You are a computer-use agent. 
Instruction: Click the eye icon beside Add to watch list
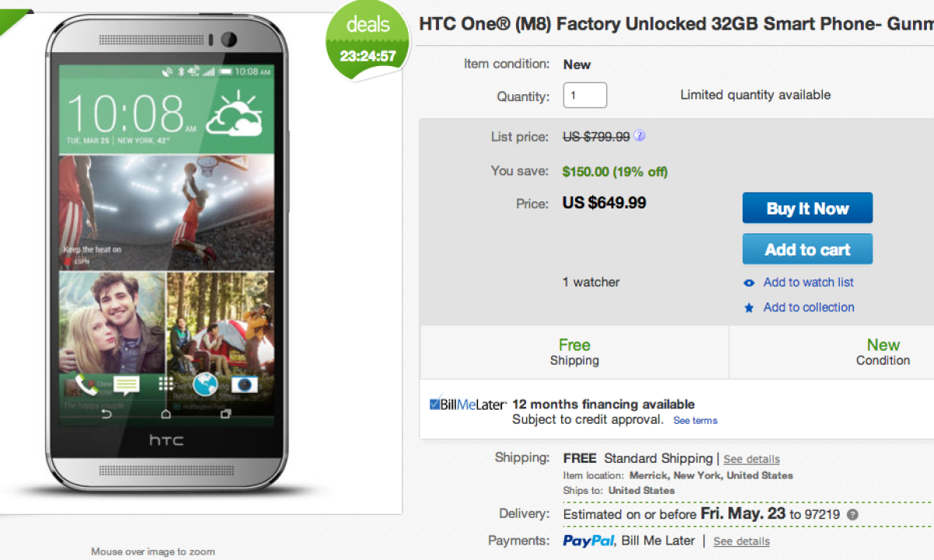point(749,283)
